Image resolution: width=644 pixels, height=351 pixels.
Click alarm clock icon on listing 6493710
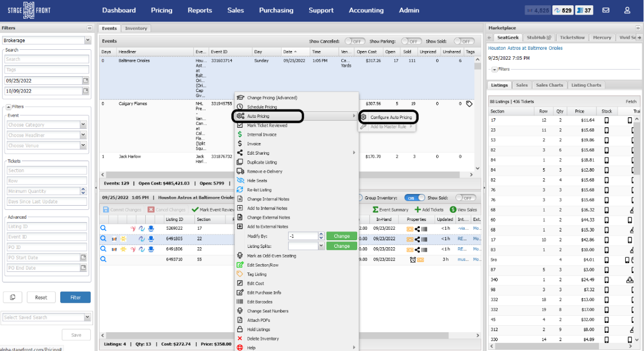413,260
